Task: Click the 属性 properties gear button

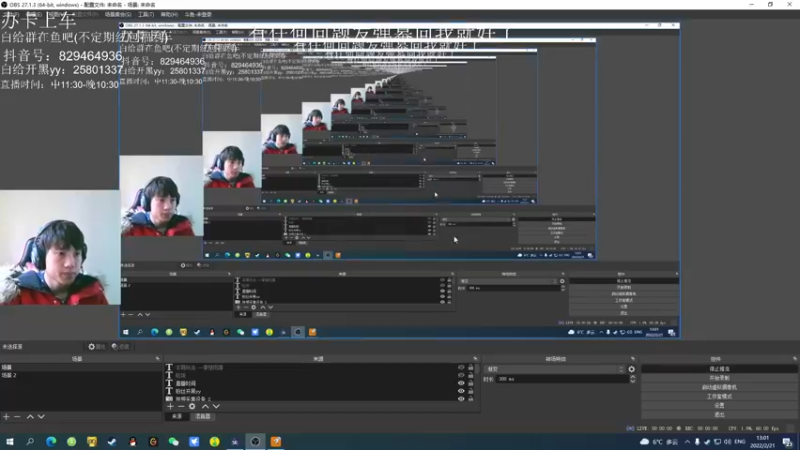Action: 96,347
